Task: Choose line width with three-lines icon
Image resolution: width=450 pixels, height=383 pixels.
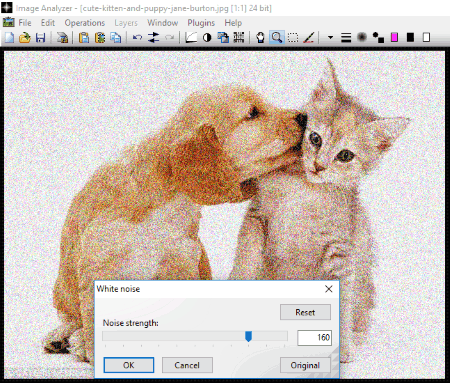Action: click(346, 37)
